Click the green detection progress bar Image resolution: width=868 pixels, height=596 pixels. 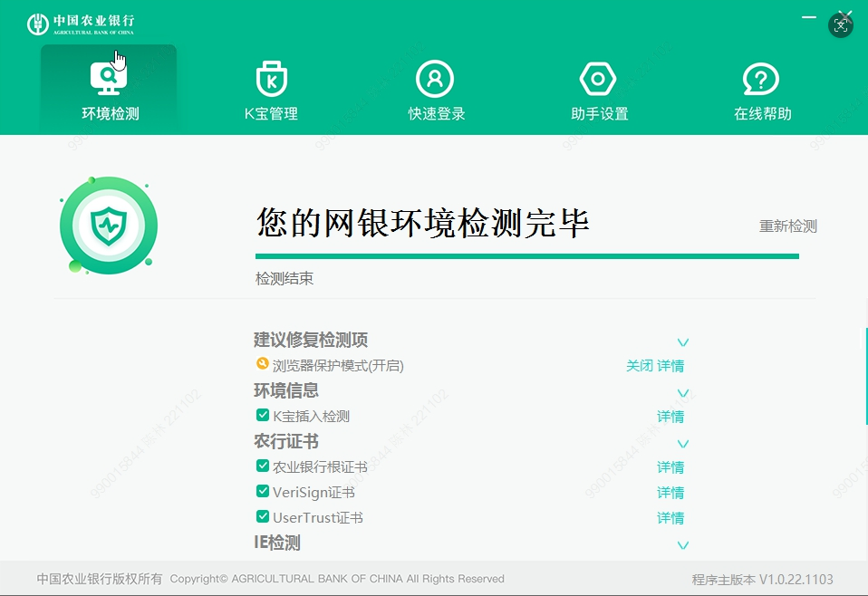tap(527, 256)
